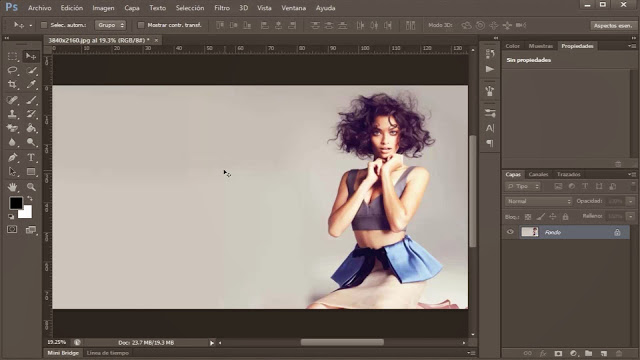This screenshot has height=360, width=640.
Task: Select the Hand tool
Action: (12, 187)
